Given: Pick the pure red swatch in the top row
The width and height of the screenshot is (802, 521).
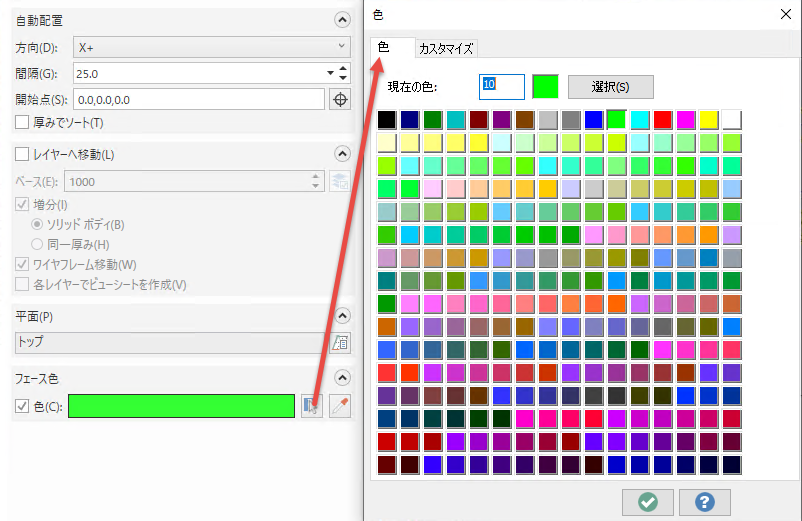Looking at the screenshot, I should click(x=663, y=120).
